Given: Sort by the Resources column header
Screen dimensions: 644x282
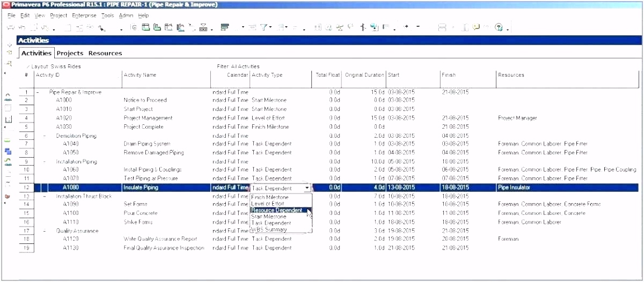Looking at the screenshot, I should point(567,75).
